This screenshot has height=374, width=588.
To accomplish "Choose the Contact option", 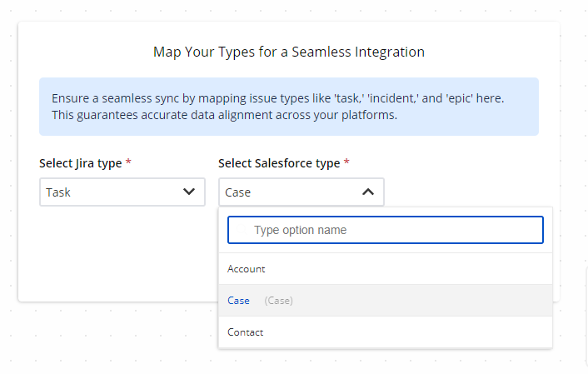I will [385, 332].
